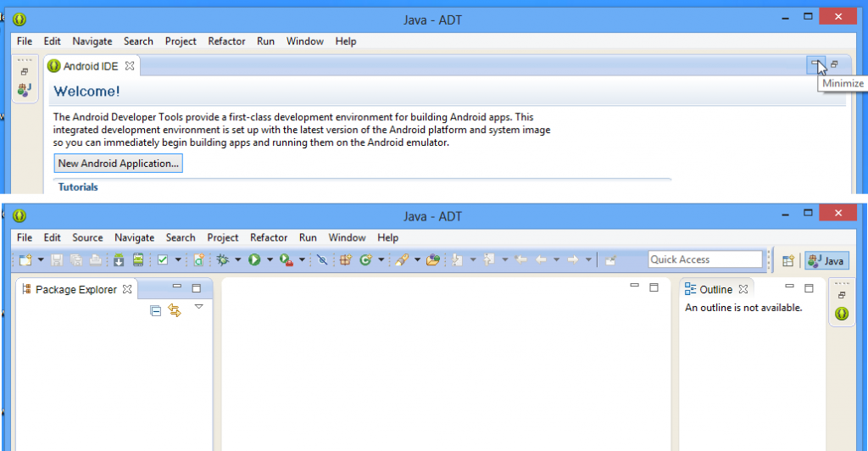
Task: Expand the Lint check dropdown arrow
Action: [178, 259]
